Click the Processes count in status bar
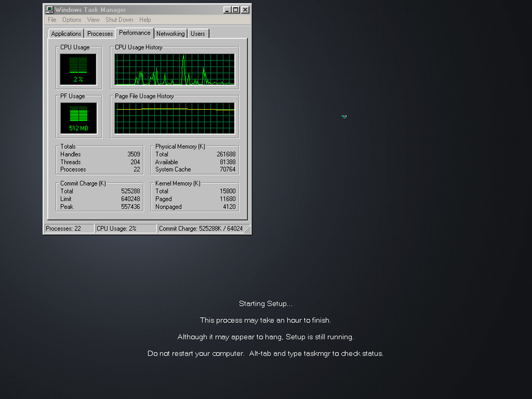Viewport: 532px width, 399px height. coord(68,229)
